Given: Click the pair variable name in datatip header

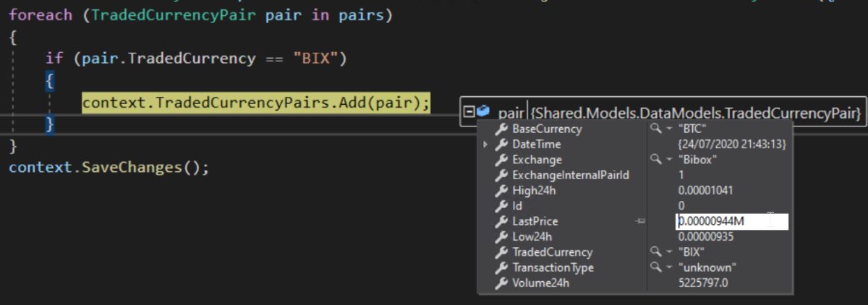Looking at the screenshot, I should point(511,113).
